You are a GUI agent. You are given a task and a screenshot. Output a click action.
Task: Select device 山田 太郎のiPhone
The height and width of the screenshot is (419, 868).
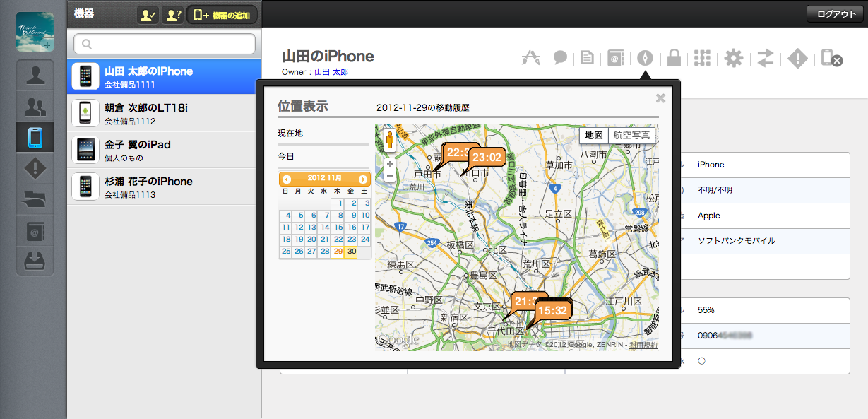pyautogui.click(x=165, y=76)
